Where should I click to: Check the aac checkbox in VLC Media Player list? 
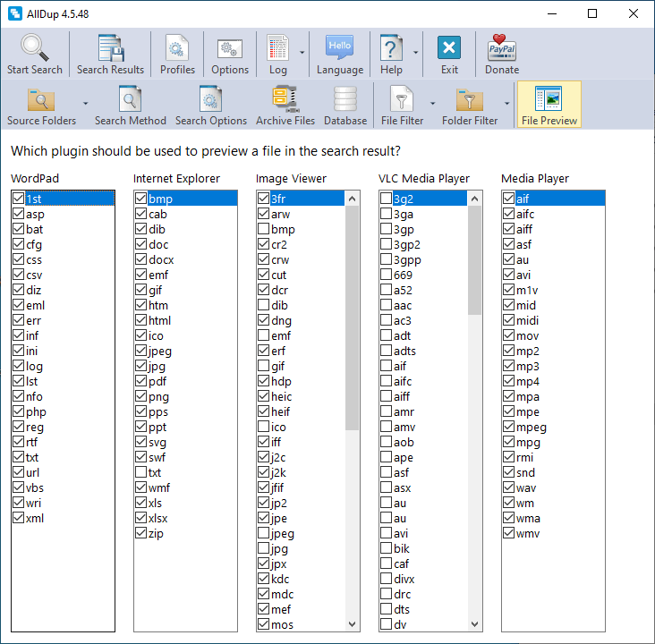coord(386,305)
